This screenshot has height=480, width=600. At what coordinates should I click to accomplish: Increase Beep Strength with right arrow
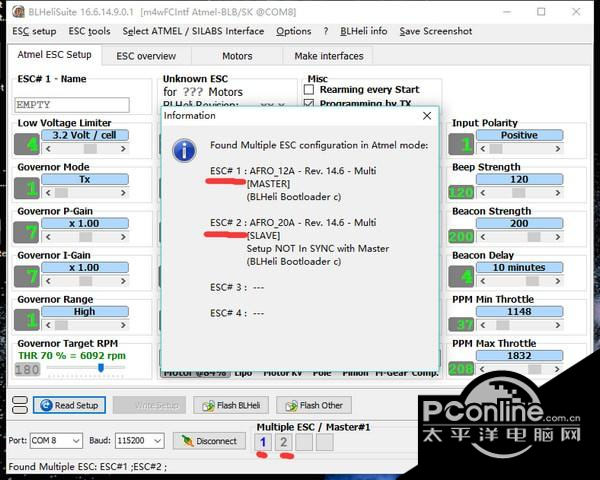pos(558,193)
